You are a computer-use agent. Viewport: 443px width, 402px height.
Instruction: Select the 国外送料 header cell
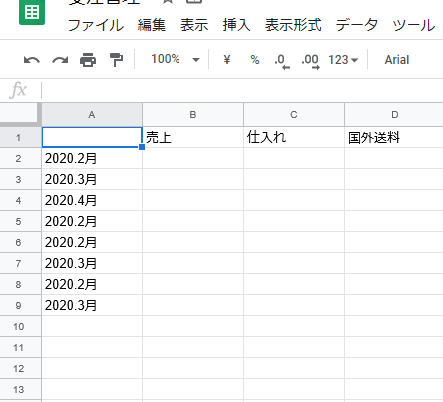[394, 137]
